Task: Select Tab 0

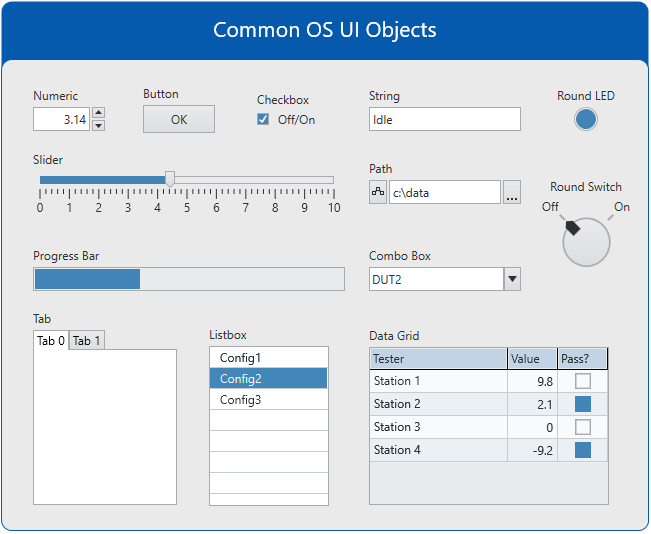Action: click(x=51, y=341)
